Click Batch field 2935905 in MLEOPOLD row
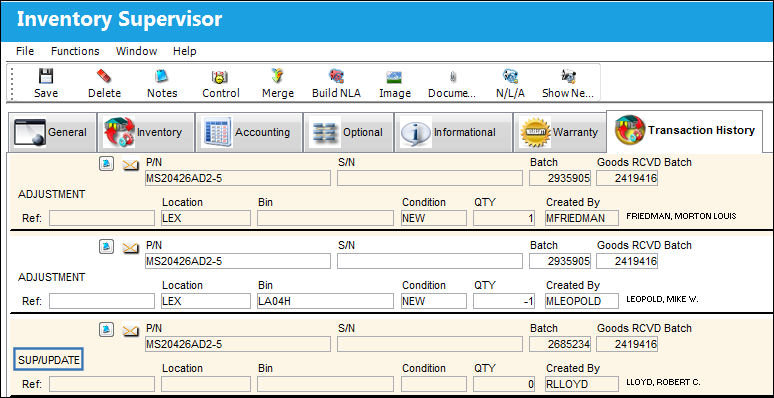 pos(560,261)
